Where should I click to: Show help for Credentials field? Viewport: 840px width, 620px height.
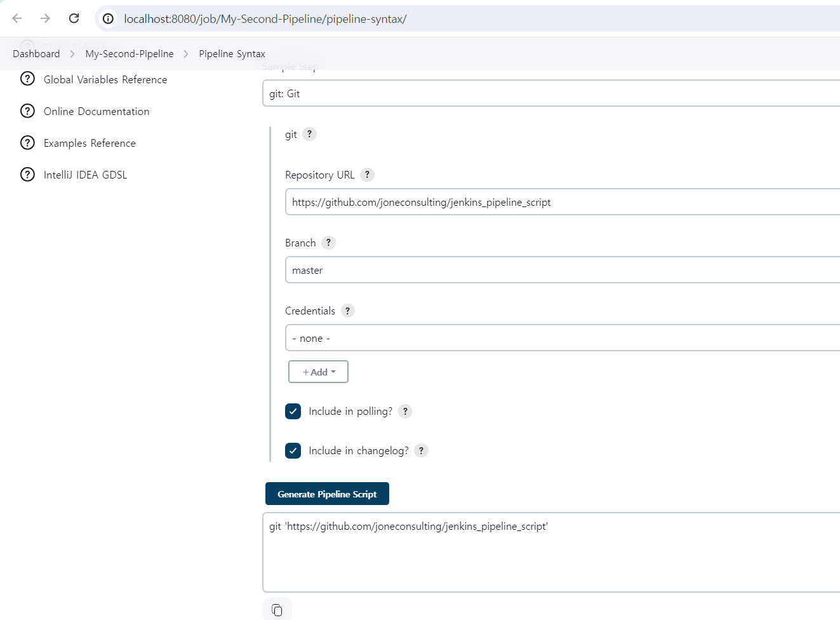click(347, 311)
